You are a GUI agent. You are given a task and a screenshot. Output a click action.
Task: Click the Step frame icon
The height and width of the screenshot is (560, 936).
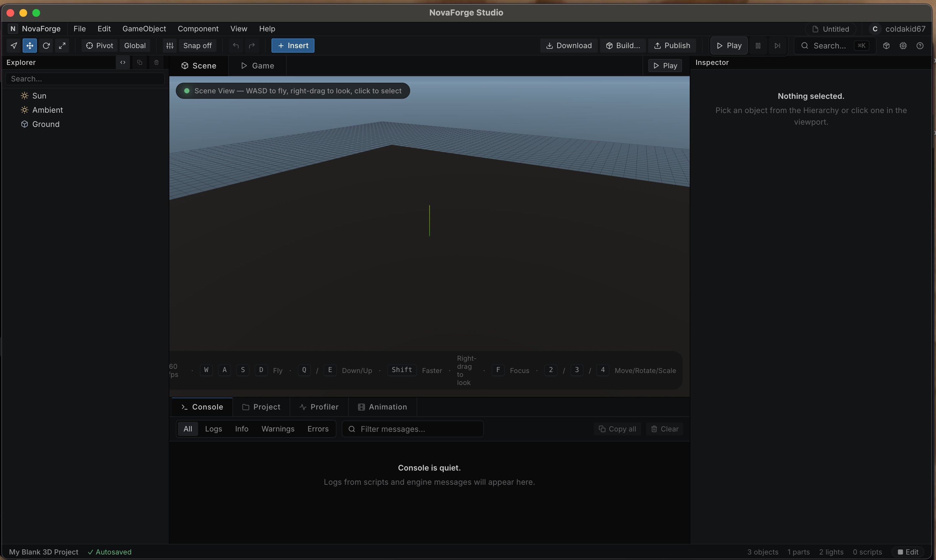pyautogui.click(x=777, y=46)
